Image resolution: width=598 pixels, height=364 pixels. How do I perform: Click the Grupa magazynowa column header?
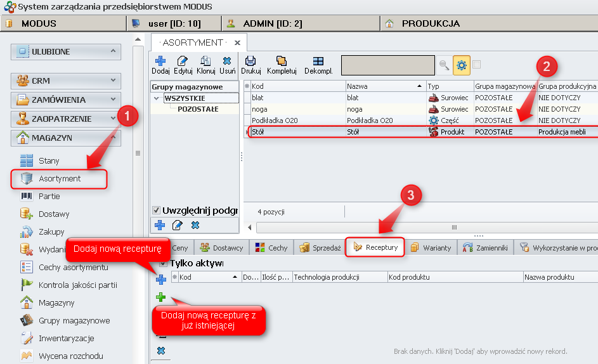pos(505,86)
